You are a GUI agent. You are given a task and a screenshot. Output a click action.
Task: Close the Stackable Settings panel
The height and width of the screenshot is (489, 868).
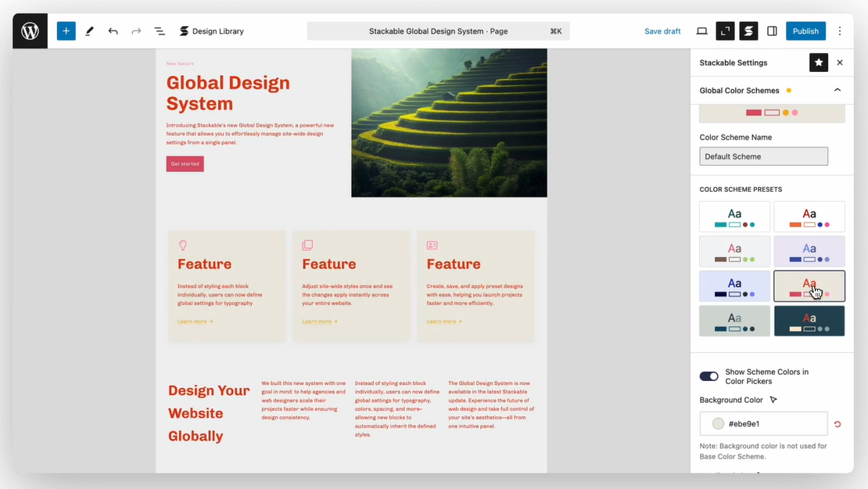tap(839, 62)
